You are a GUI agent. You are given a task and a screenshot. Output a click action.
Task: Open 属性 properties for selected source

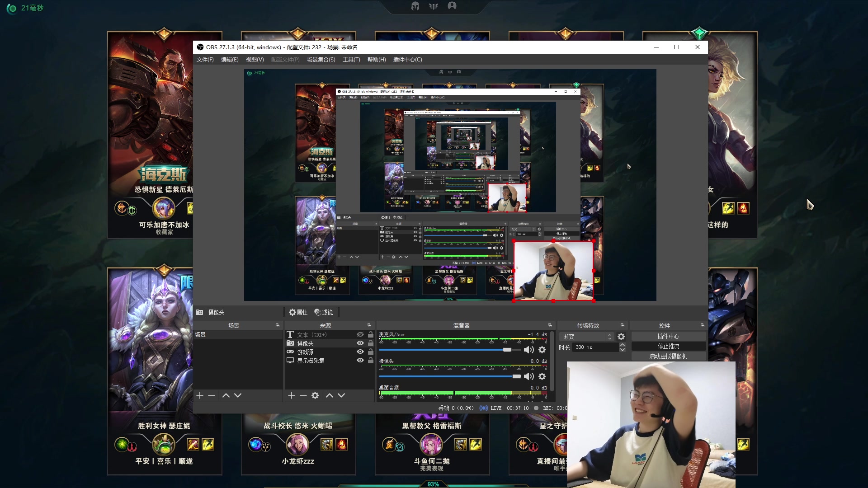click(298, 312)
